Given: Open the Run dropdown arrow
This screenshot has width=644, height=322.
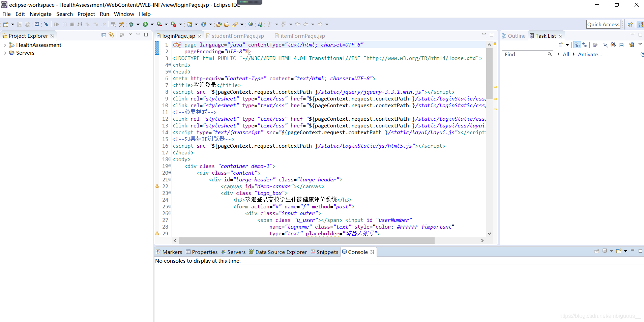Looking at the screenshot, I should pos(152,24).
